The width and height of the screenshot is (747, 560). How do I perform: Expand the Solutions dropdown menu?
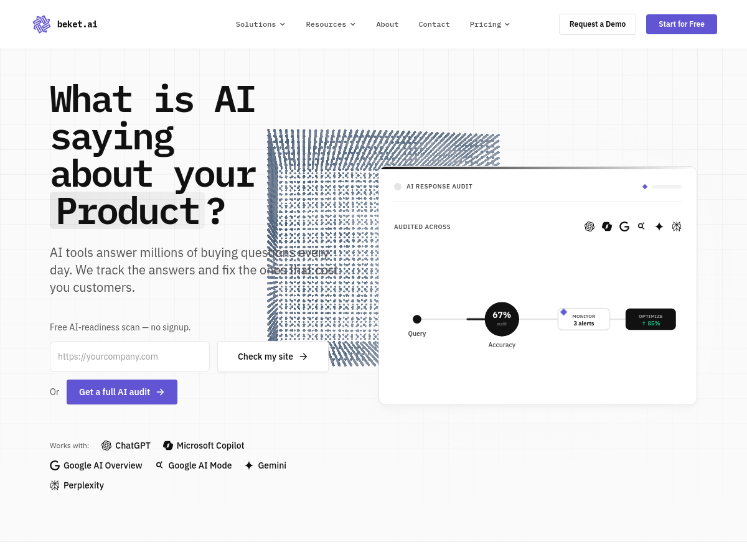pos(260,24)
